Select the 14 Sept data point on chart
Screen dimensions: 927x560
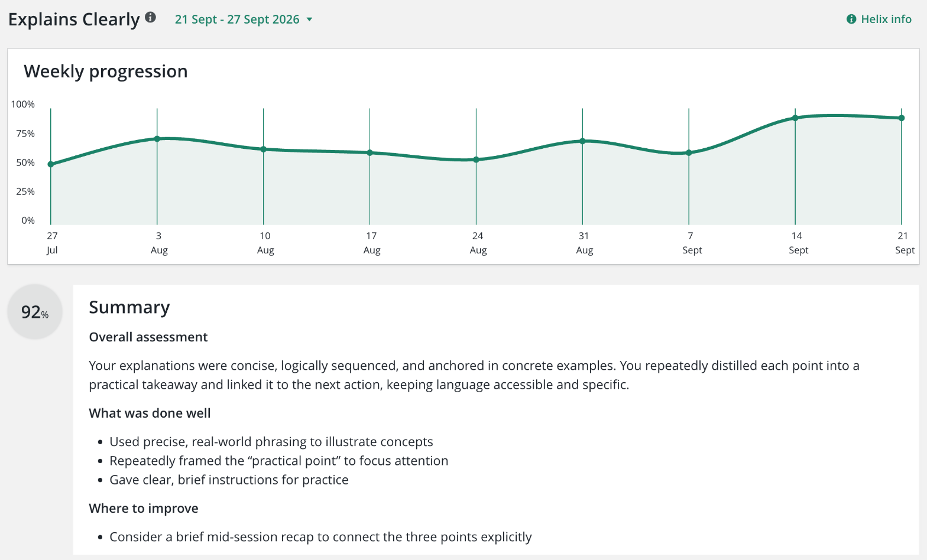coord(795,118)
